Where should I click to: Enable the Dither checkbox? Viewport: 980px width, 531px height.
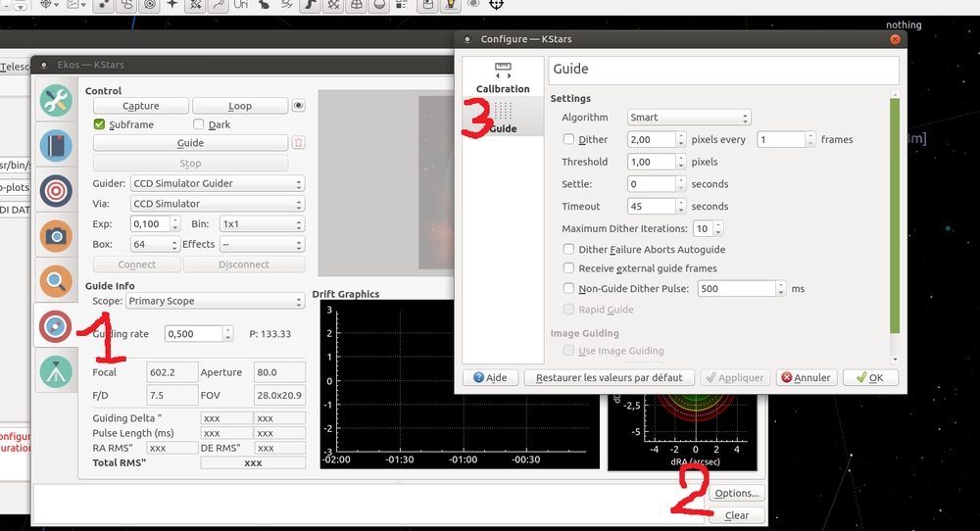point(568,139)
